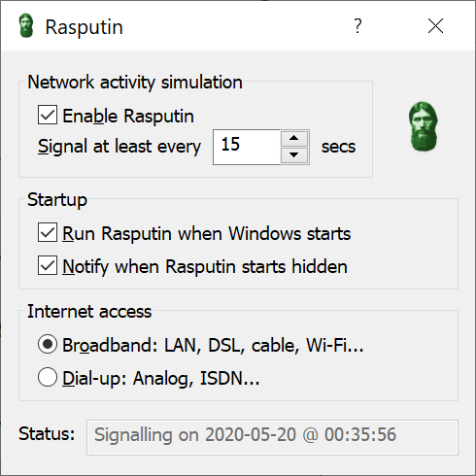
Task: Uncheck the Enable Rasputin checkbox
Action: coord(48,115)
